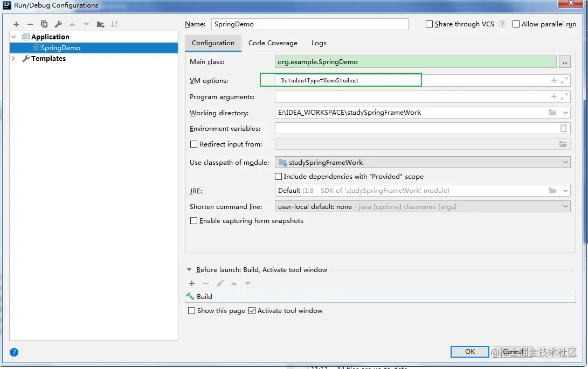Move configuration up in the list toolbar
Screen dimensions: 588x369
tap(72, 24)
